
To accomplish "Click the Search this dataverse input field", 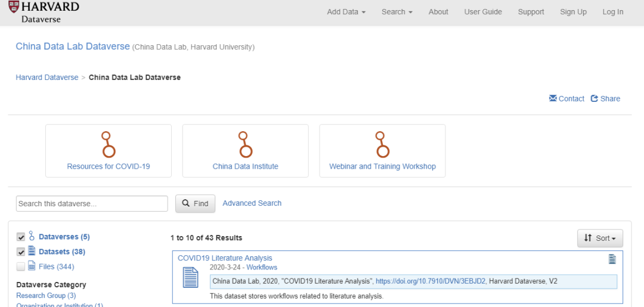I will (x=92, y=204).
